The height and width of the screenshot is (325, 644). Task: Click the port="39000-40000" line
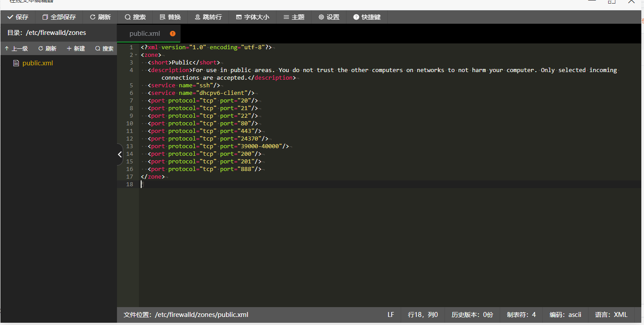(218, 146)
